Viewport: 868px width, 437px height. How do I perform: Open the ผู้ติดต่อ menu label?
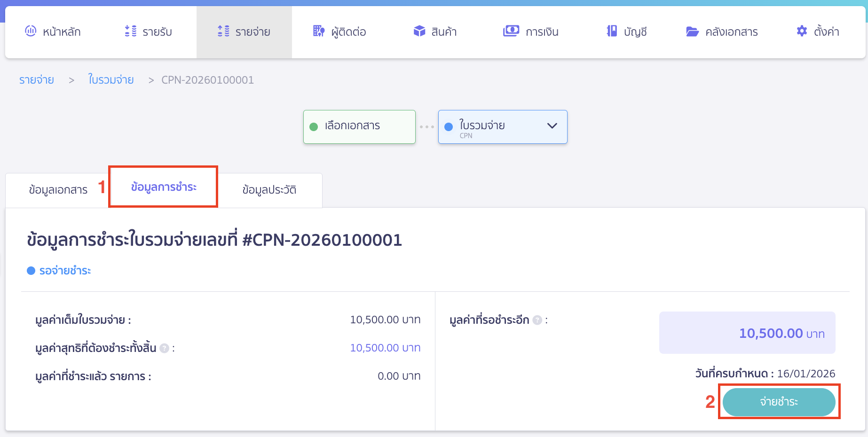pyautogui.click(x=348, y=32)
